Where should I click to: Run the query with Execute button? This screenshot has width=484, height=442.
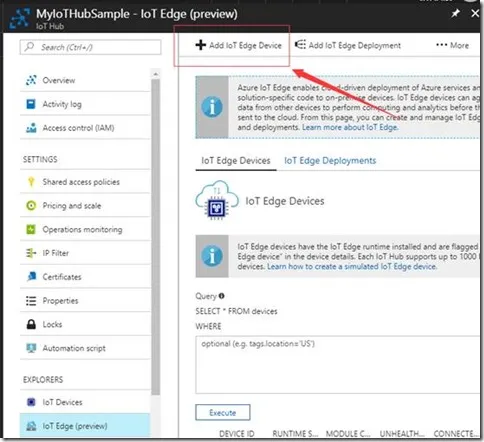223,413
